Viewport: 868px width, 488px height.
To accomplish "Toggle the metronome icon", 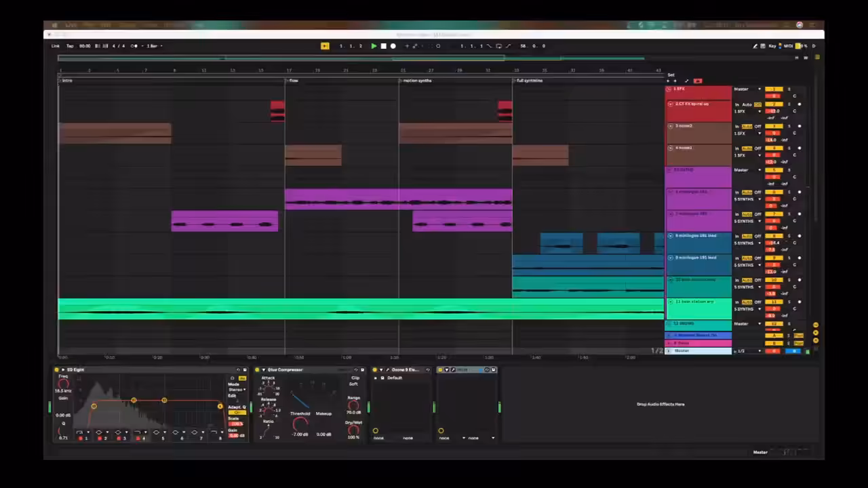I will point(134,46).
